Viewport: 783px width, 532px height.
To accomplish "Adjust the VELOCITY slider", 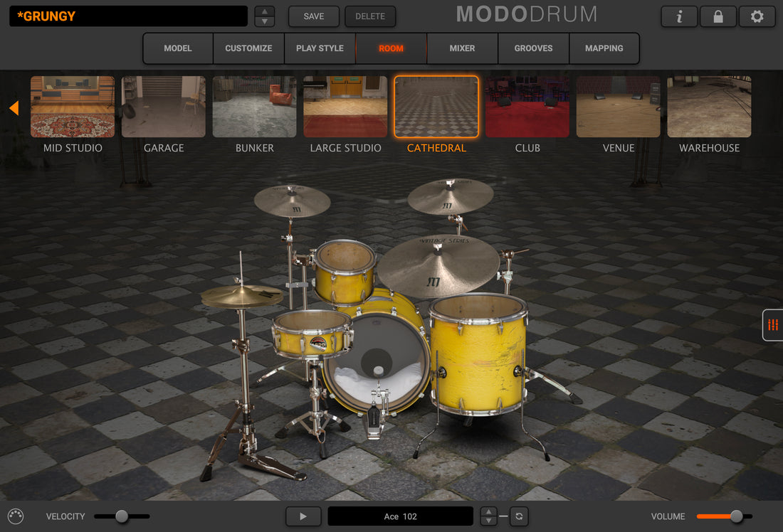I will (122, 516).
